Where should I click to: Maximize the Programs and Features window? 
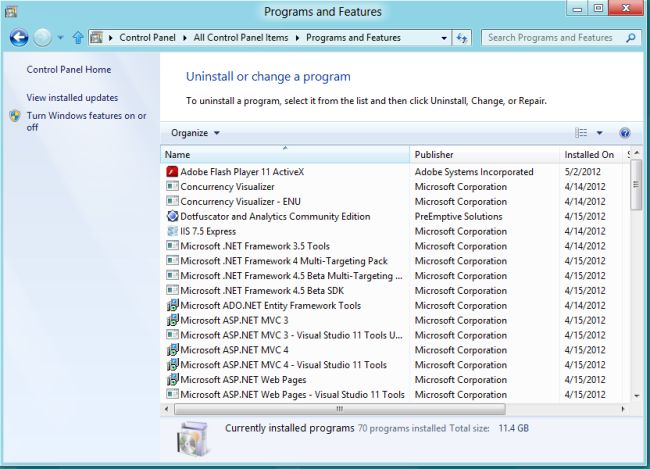(x=598, y=8)
